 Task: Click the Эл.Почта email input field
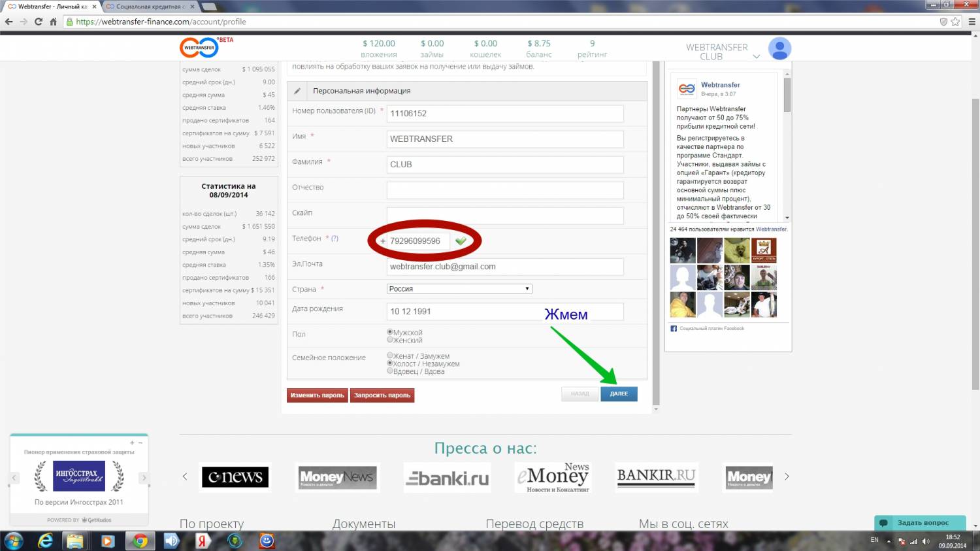pyautogui.click(x=505, y=267)
